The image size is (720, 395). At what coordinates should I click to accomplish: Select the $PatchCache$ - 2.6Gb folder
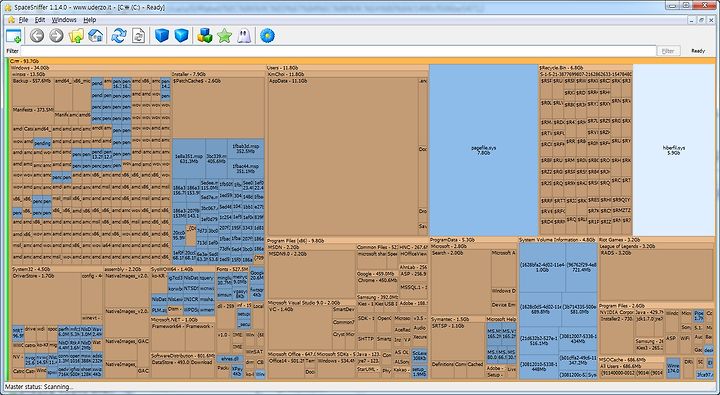coord(218,108)
